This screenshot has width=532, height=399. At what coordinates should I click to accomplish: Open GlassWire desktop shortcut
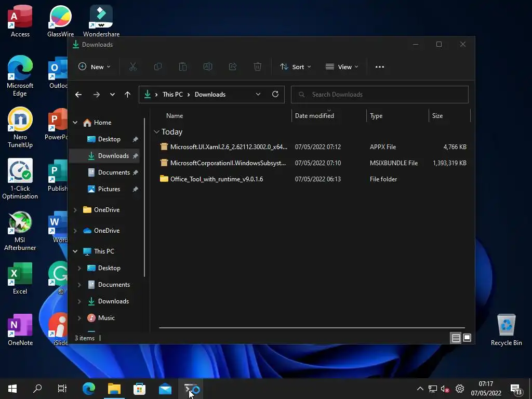[60, 21]
